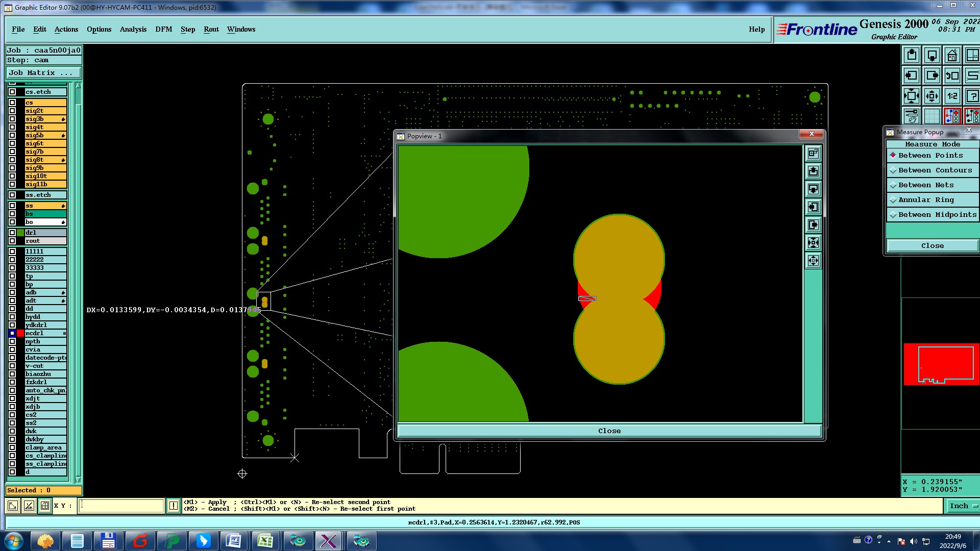
Task: Open the Analysis menu
Action: pyautogui.click(x=133, y=29)
